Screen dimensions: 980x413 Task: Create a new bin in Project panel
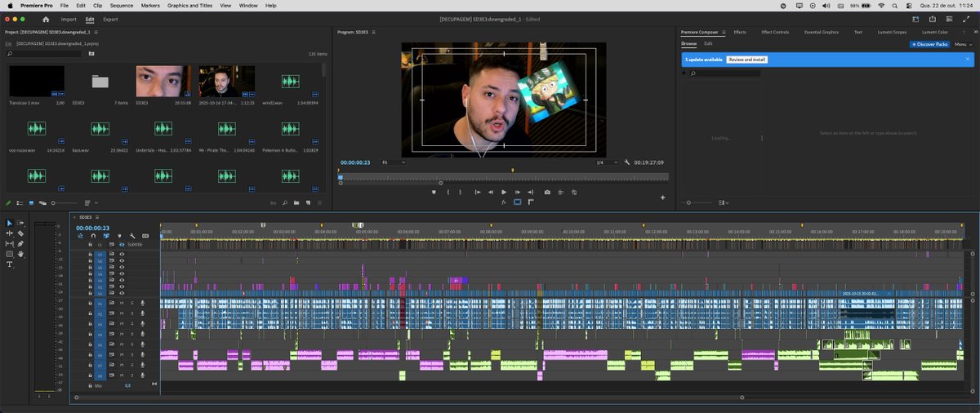[x=296, y=202]
